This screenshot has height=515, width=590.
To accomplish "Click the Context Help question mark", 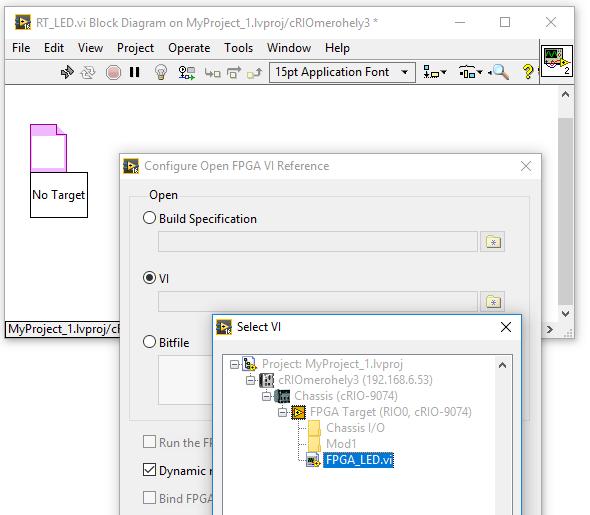I will pos(528,71).
